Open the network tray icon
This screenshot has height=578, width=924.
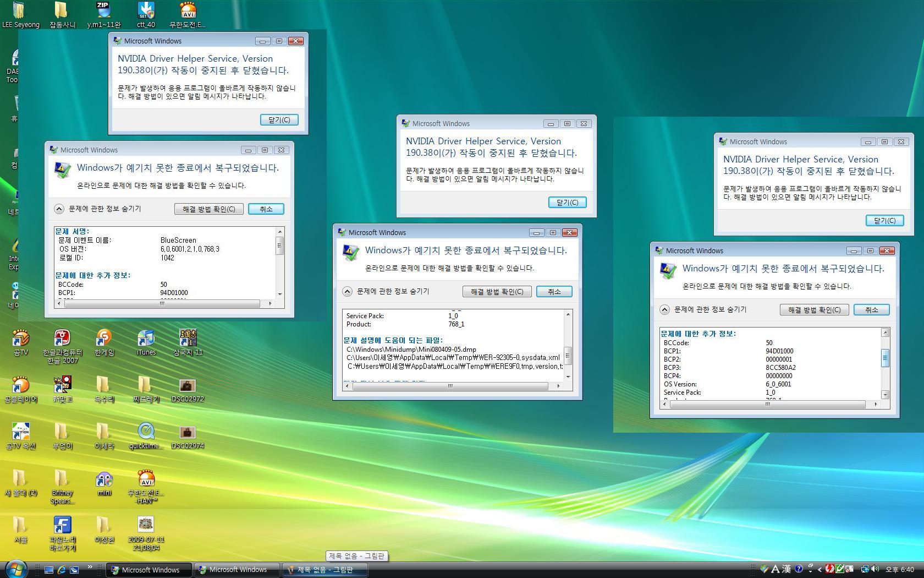pos(865,569)
